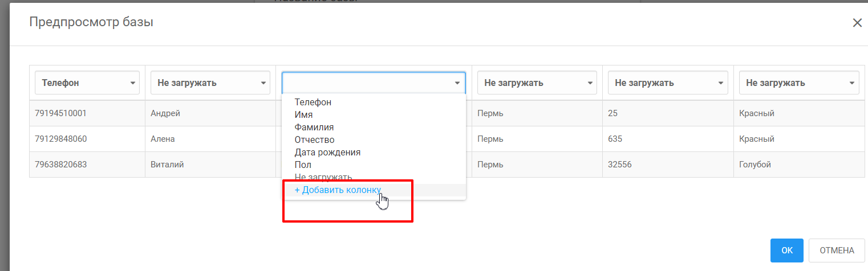The image size is (868, 271).
Task: Click the ОТМЕНА button
Action: pyautogui.click(x=837, y=251)
